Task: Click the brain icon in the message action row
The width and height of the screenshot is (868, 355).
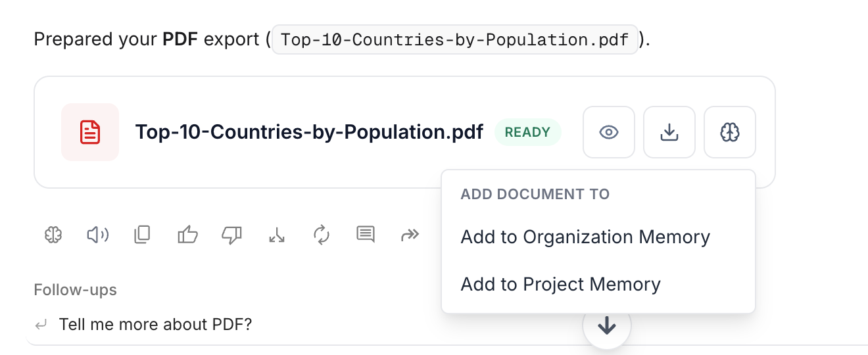Action: pyautogui.click(x=53, y=234)
